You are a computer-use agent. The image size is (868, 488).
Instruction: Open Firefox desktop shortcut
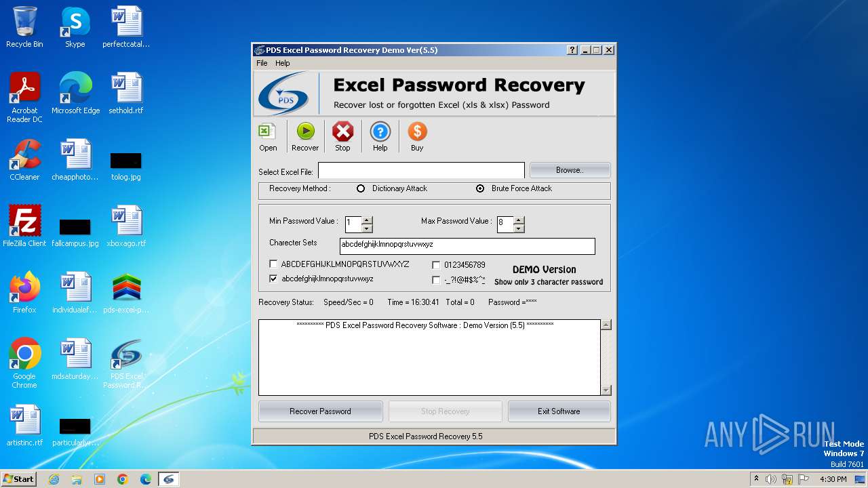click(x=24, y=293)
